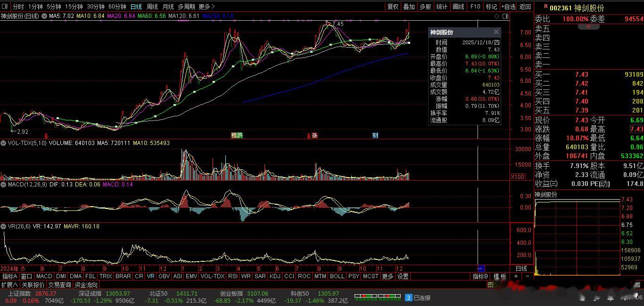Switch indicator to TRIX

coord(106,276)
